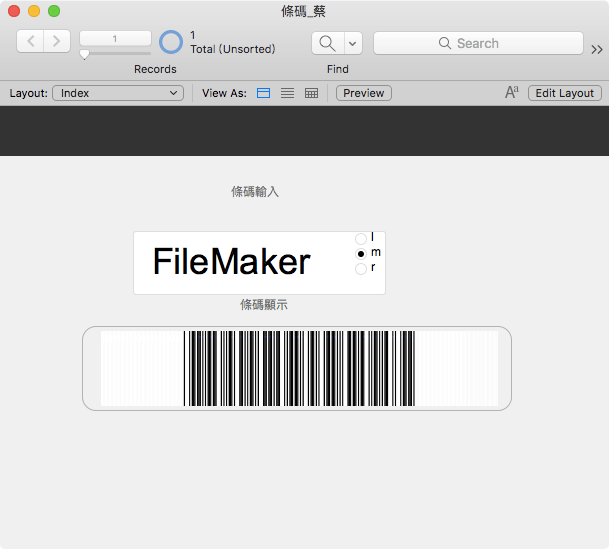Zoom the window with green button
Image resolution: width=609 pixels, height=549 pixels.
click(x=54, y=11)
